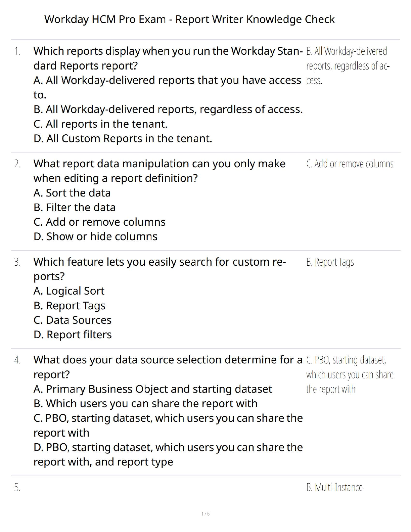411x532 pixels.
Task: Pick option 'C. All reports in the tenant.'
Action: tap(100, 124)
